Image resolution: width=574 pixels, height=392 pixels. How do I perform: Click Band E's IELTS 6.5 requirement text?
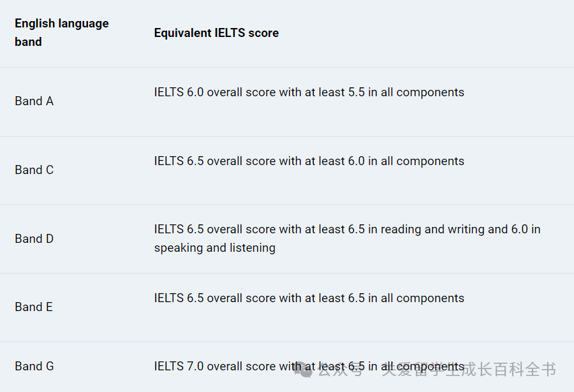[309, 298]
